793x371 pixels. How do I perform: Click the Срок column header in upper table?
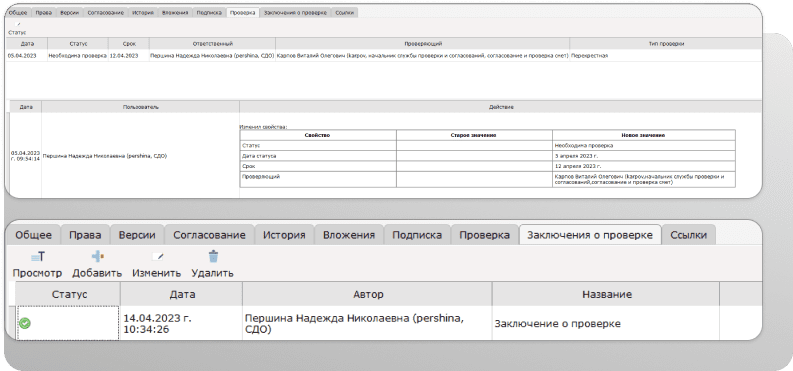129,44
